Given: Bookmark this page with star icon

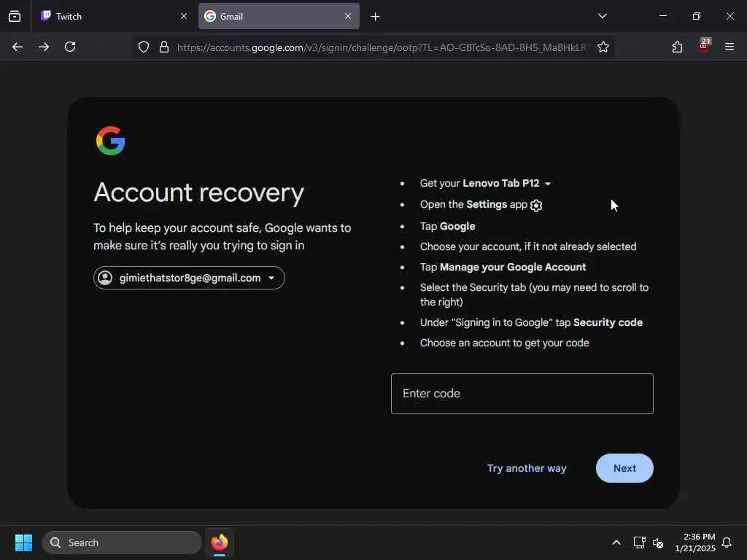Looking at the screenshot, I should point(603,47).
